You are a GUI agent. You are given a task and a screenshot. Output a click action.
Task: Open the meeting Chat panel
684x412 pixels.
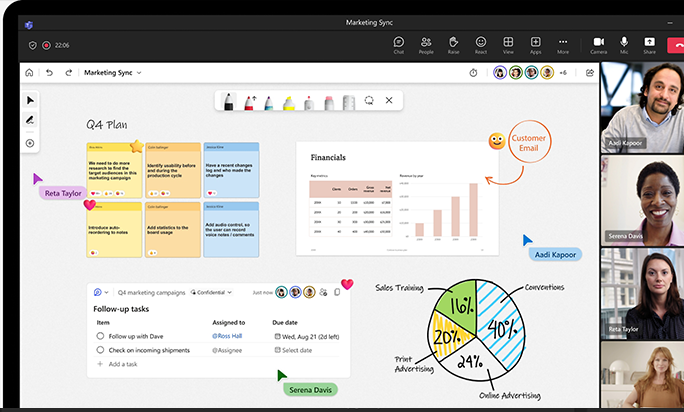pyautogui.click(x=399, y=43)
